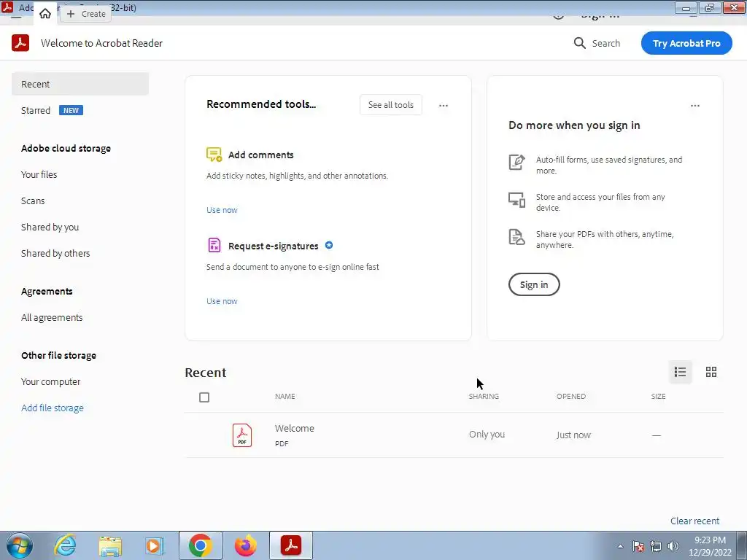Click the Welcome PDF file icon
Viewport: 747px width, 560px height.
pos(242,435)
